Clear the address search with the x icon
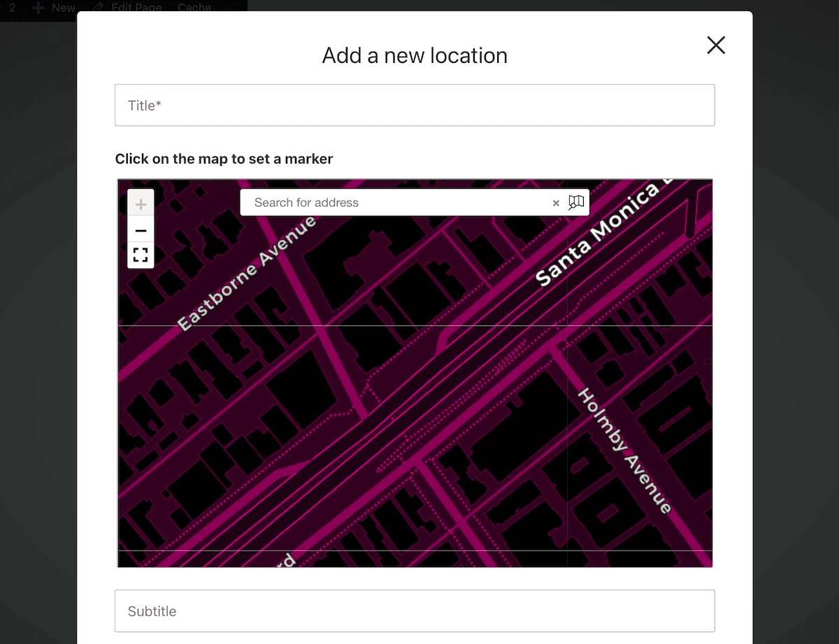Image resolution: width=839 pixels, height=644 pixels. pos(557,203)
